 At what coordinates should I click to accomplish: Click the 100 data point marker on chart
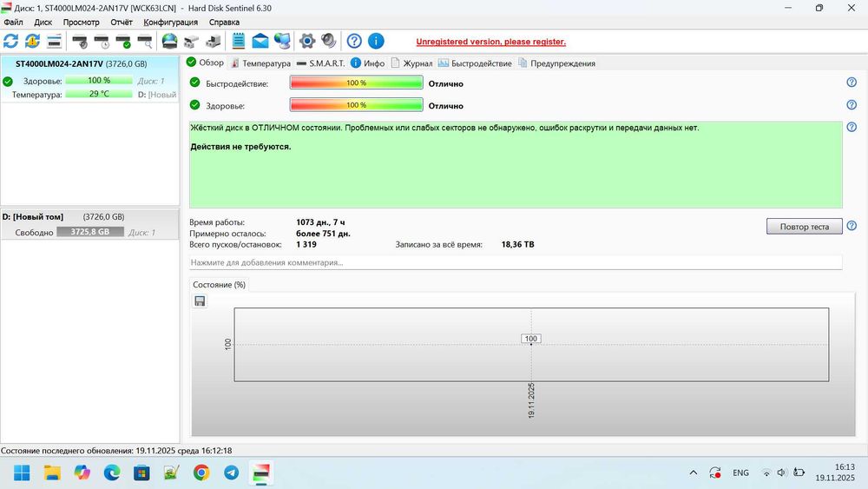pyautogui.click(x=531, y=339)
